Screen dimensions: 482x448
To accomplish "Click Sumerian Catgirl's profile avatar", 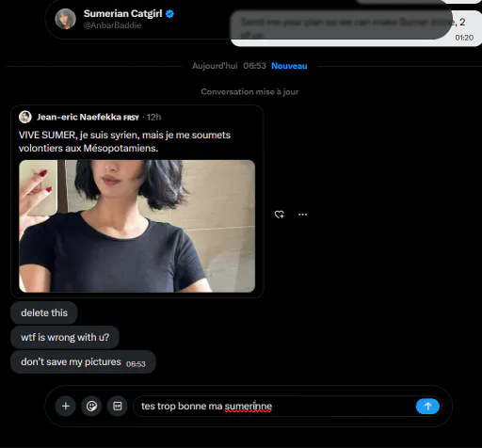I will tap(66, 19).
